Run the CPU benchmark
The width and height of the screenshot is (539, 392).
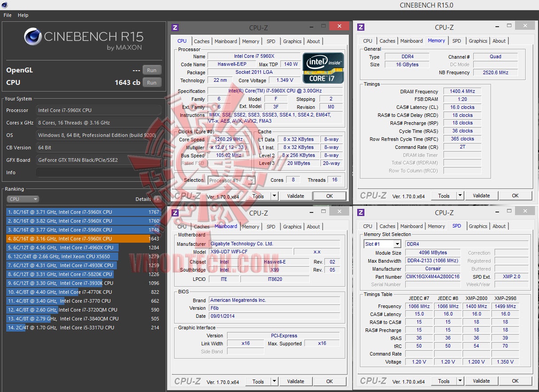pyautogui.click(x=152, y=83)
